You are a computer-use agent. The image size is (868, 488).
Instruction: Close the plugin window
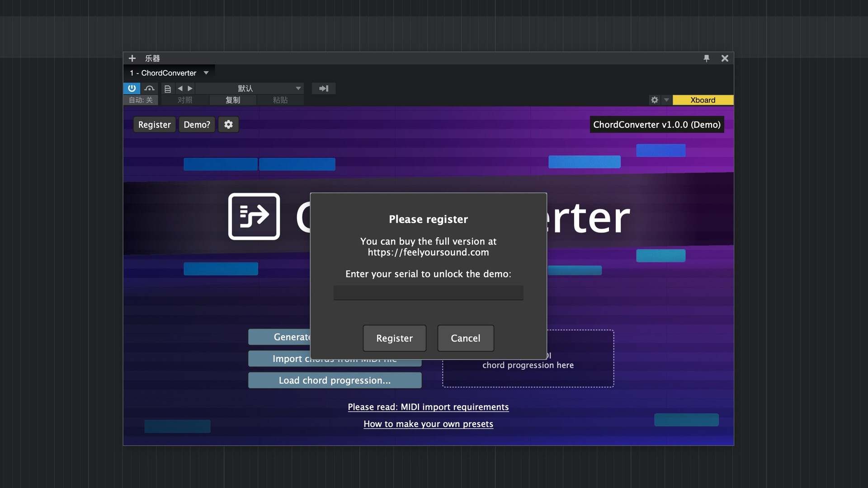tap(725, 58)
